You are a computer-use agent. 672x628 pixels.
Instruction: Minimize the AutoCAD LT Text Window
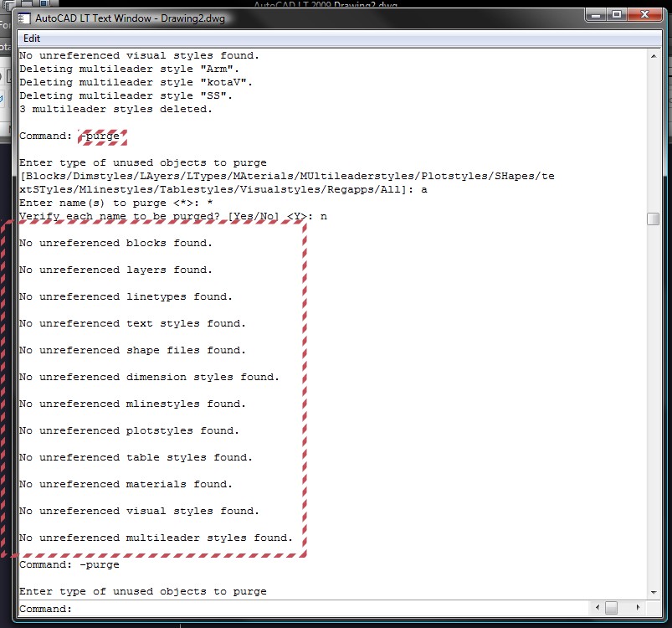pyautogui.click(x=595, y=15)
